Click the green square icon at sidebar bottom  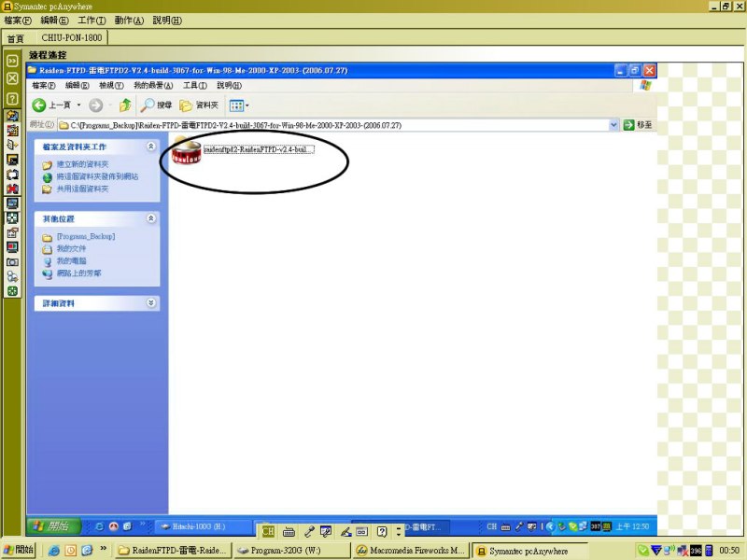pyautogui.click(x=12, y=291)
